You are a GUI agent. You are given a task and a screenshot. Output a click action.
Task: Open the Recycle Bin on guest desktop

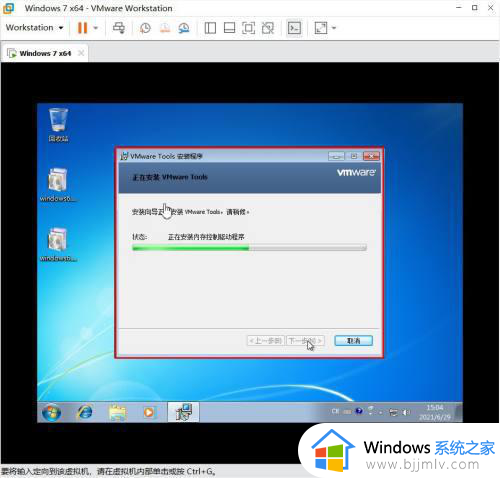[x=58, y=125]
